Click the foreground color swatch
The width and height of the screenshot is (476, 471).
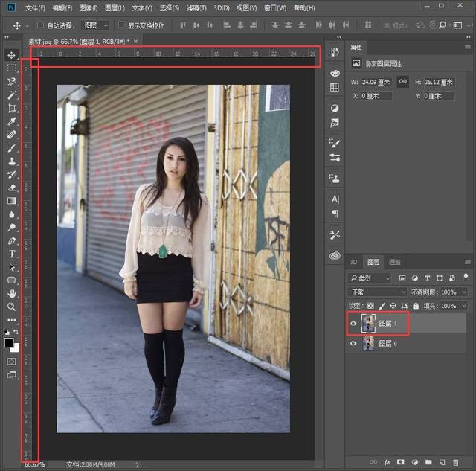coord(10,342)
